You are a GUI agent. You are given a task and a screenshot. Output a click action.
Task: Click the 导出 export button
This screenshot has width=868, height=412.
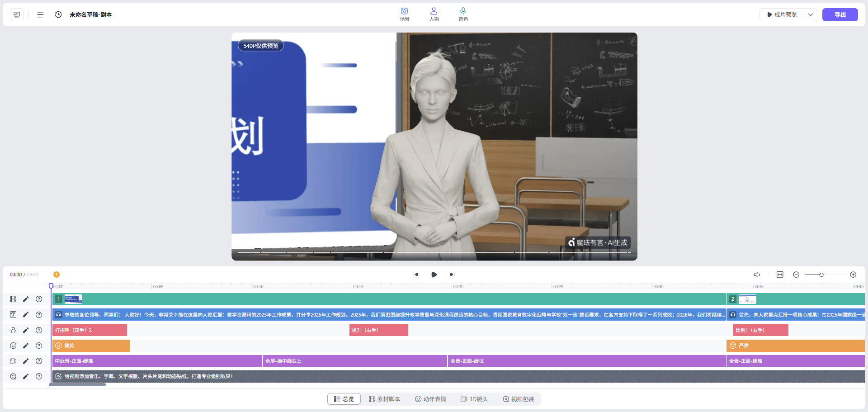tap(840, 14)
